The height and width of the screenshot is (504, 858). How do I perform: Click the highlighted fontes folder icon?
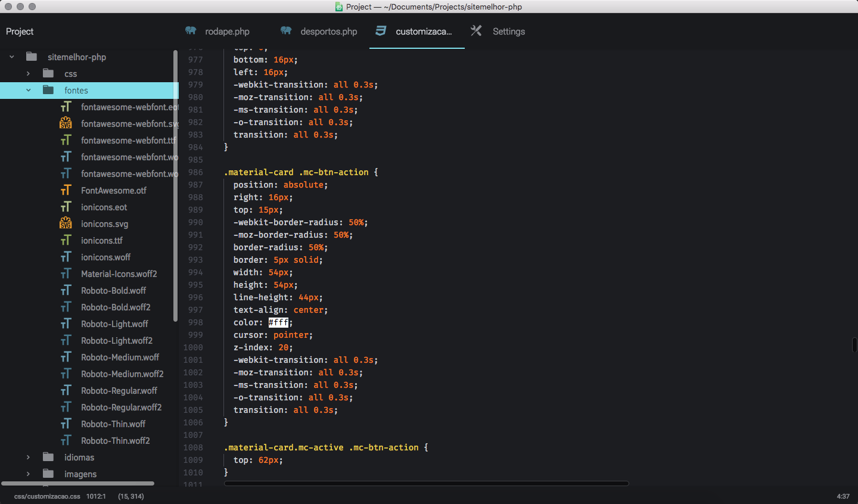point(48,90)
